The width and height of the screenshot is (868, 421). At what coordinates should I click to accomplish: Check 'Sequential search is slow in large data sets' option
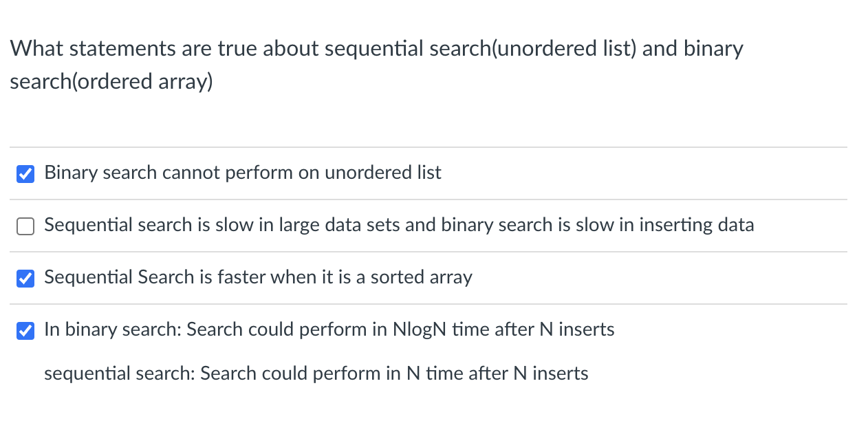25,226
